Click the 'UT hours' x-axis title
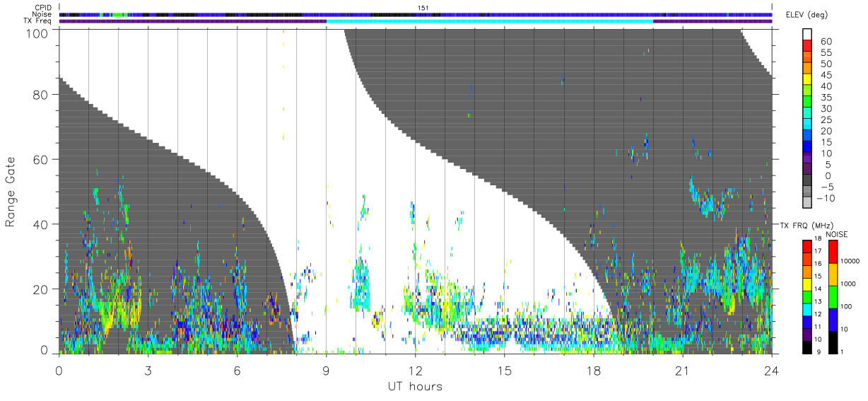The image size is (868, 401). click(414, 387)
